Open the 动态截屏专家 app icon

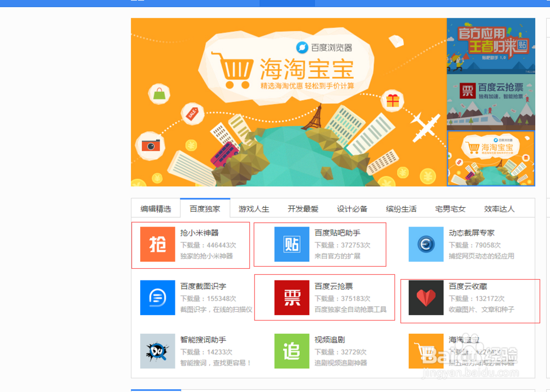point(426,244)
